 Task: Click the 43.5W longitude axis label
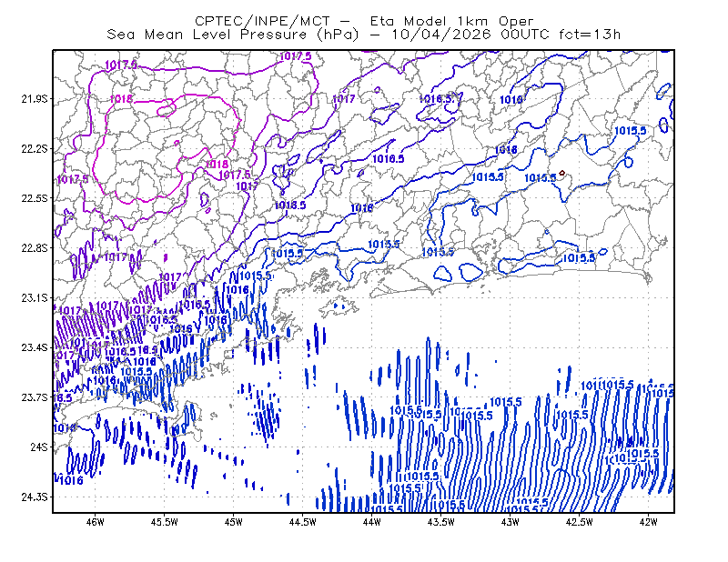[x=440, y=522]
